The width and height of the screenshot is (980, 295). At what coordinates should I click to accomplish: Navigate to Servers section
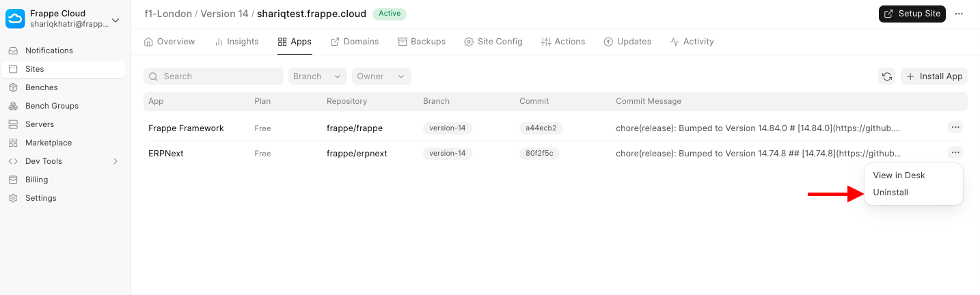click(40, 124)
